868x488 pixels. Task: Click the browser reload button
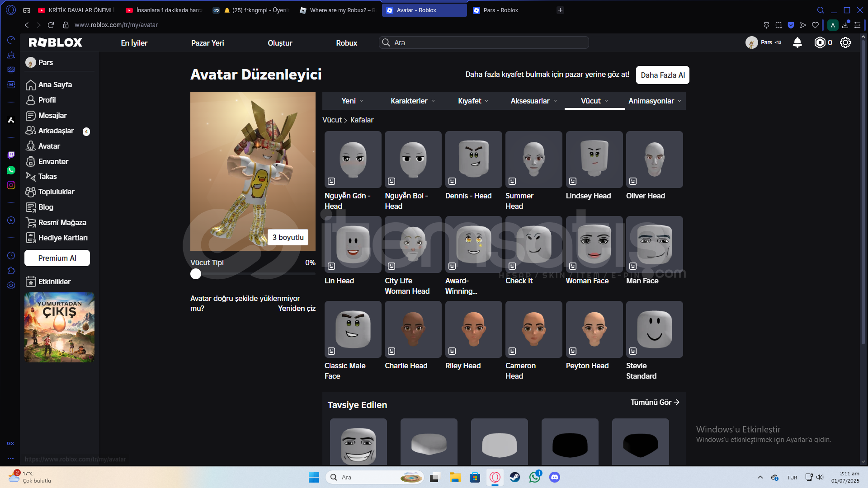[51, 25]
